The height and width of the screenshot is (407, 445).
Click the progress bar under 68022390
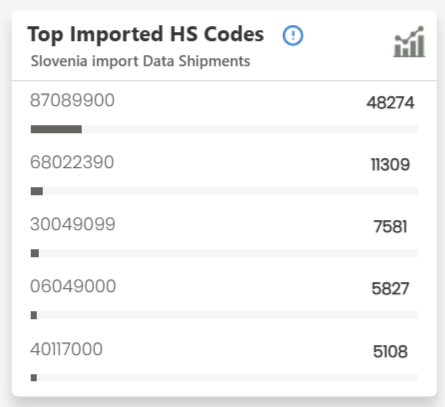pos(224,191)
